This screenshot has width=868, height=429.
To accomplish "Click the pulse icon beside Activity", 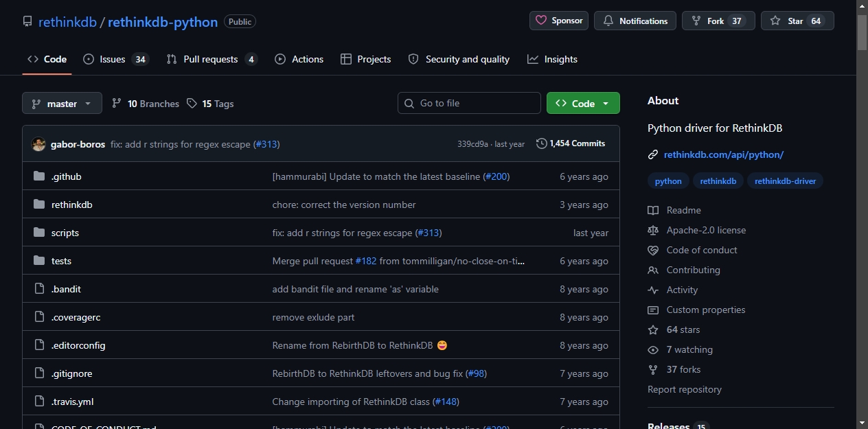I will point(653,290).
